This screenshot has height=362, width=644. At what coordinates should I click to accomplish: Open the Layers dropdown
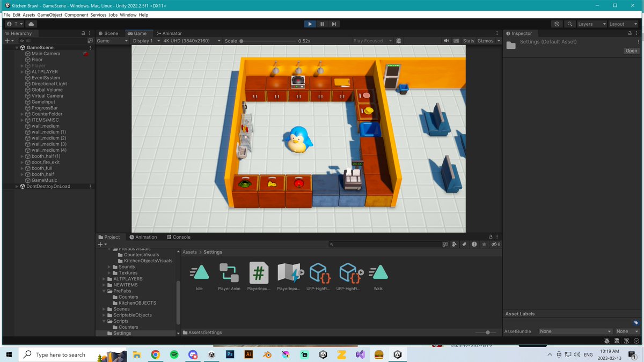tap(591, 24)
